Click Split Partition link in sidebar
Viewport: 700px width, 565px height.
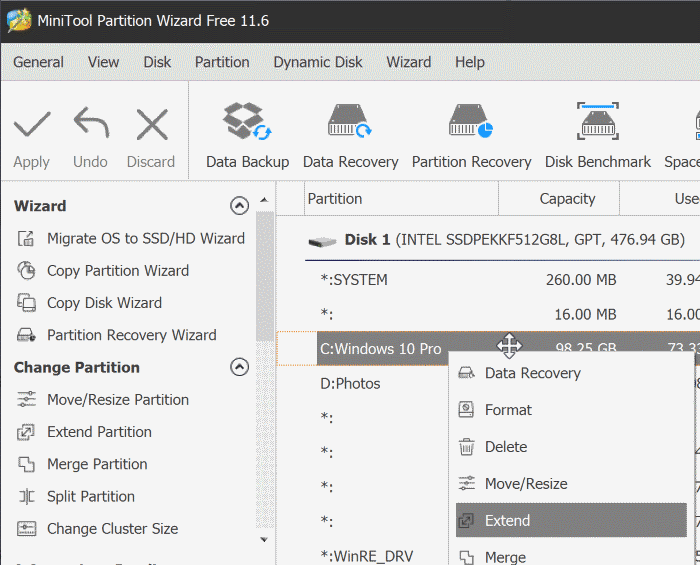pos(91,496)
